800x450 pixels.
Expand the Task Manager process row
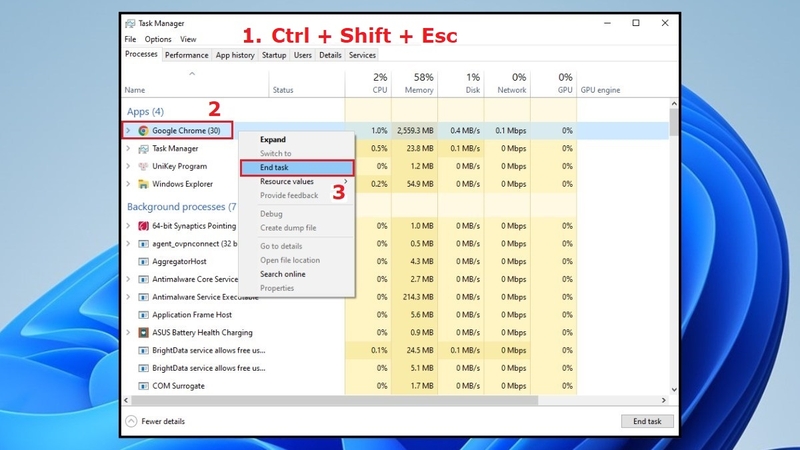tap(128, 148)
